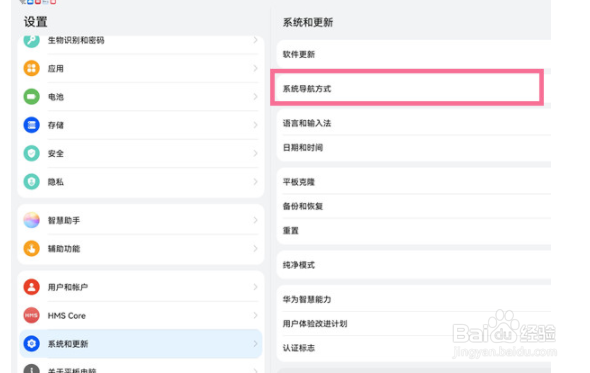Expand the 生物识别和密码 row chevron
Viewport: 590px width, 373px height.
coord(255,40)
